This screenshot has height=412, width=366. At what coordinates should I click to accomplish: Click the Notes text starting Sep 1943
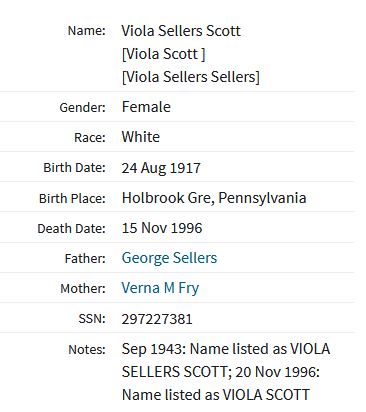coord(226,372)
